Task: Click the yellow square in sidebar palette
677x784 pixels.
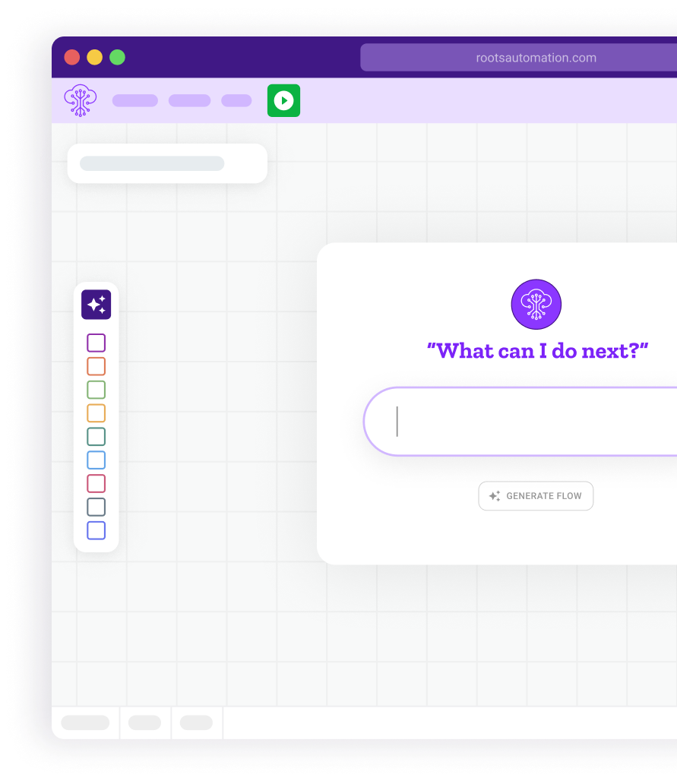Action: click(x=96, y=413)
